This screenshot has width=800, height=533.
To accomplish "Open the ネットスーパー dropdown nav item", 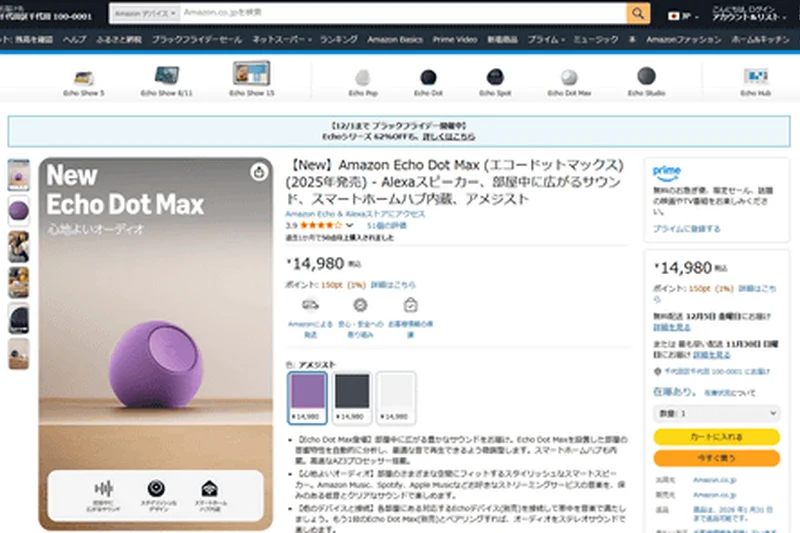I will (282, 39).
